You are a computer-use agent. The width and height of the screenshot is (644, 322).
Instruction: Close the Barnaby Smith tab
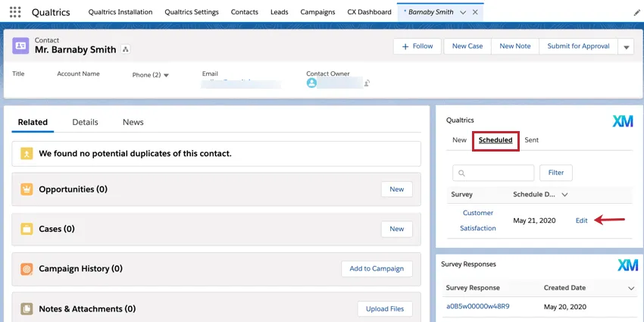tap(474, 13)
